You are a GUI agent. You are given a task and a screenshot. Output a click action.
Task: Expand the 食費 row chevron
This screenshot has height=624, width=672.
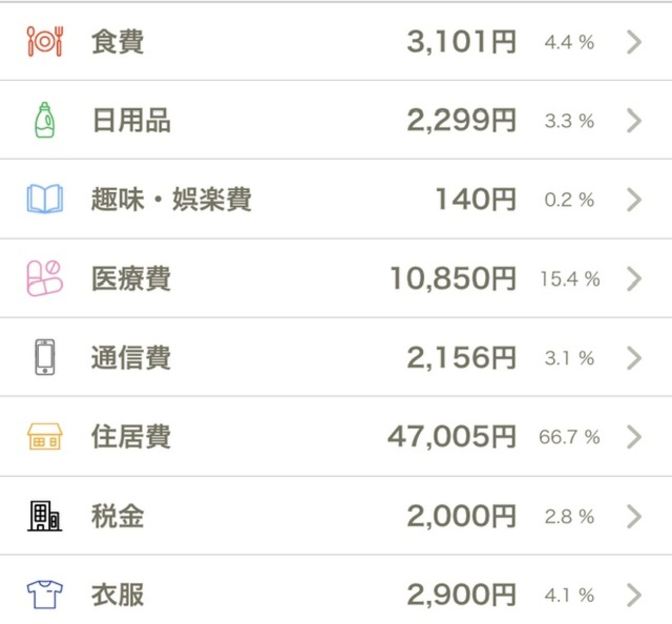(634, 42)
